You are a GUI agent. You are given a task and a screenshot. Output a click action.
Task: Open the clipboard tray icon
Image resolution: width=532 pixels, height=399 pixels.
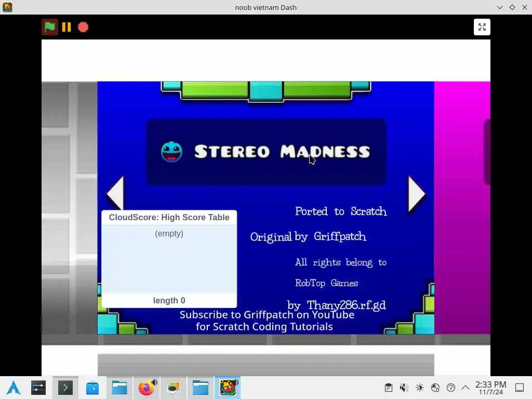389,388
